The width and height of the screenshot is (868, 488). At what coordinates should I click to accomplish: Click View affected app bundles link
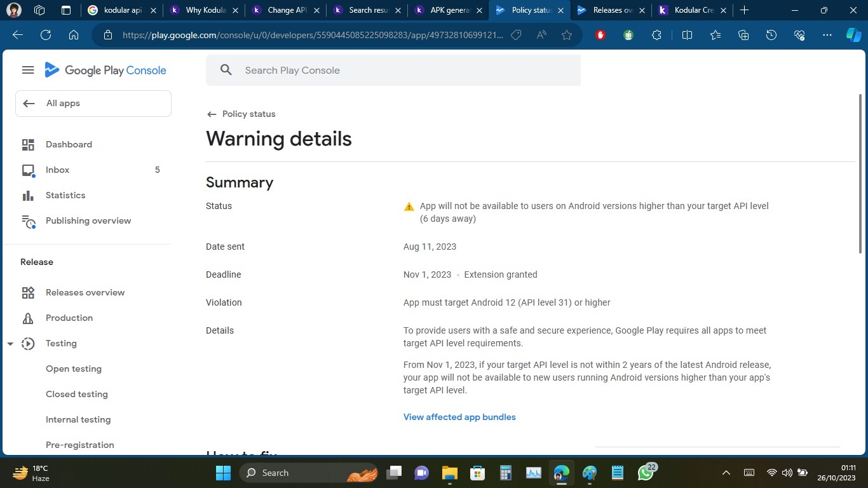pyautogui.click(x=459, y=417)
